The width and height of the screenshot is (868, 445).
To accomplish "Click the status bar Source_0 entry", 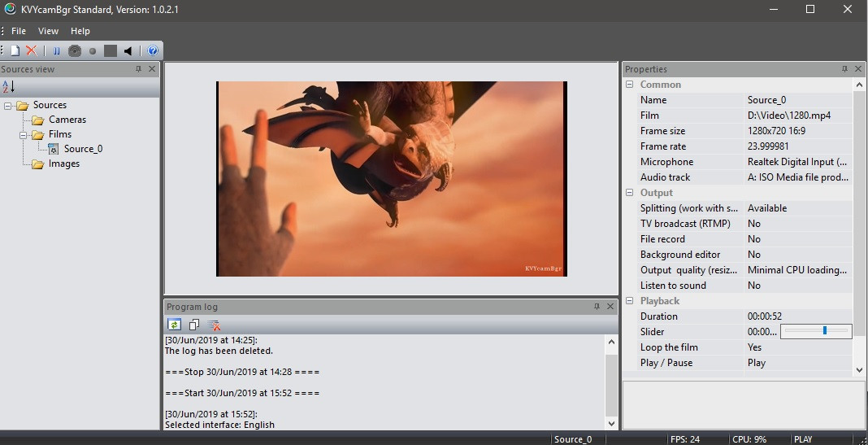I will coord(573,439).
